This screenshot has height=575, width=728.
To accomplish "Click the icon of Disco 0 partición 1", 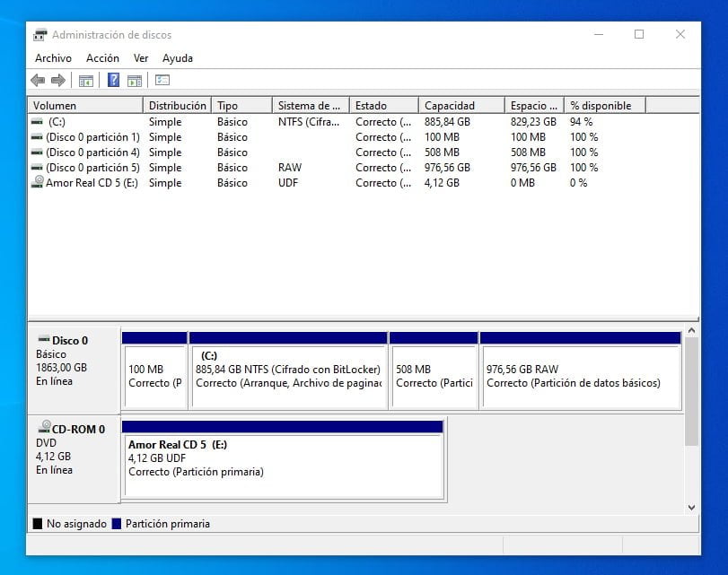I will (37, 137).
